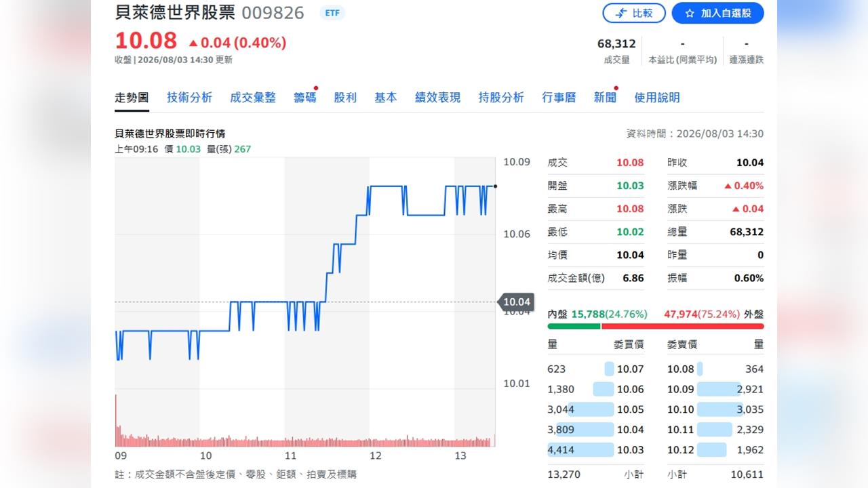This screenshot has width=868, height=488.
Task: Open the 基本 tab
Action: click(386, 98)
